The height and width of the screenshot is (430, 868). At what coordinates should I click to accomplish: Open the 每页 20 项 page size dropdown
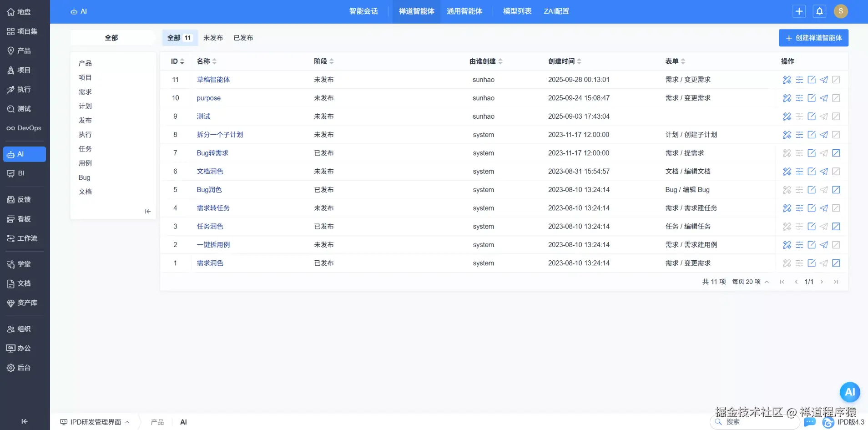(x=749, y=281)
